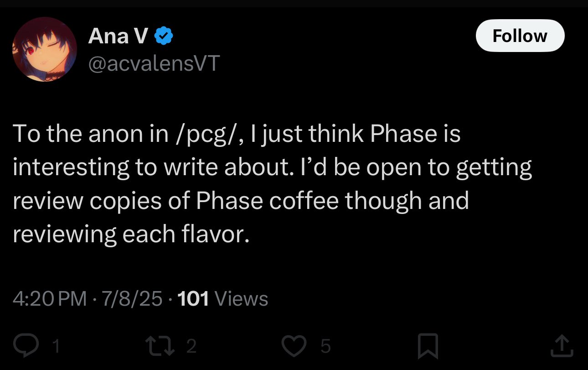This screenshot has width=588, height=370.
Task: Click the reply count number 1
Action: (x=56, y=347)
